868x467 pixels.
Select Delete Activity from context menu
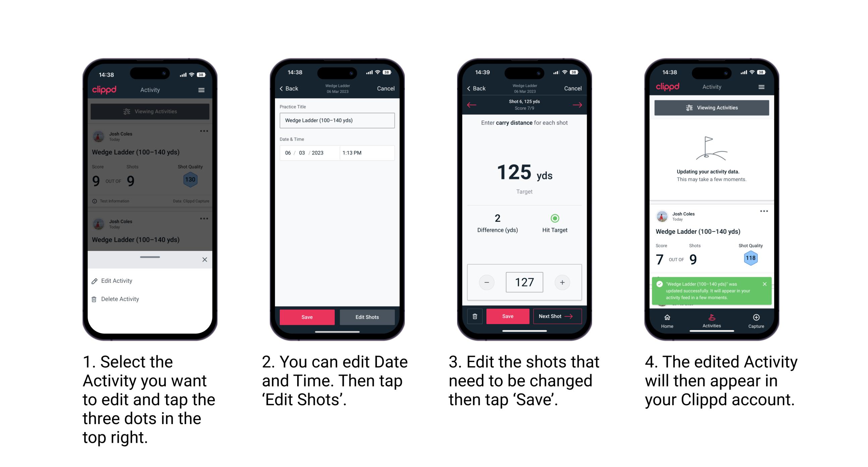(121, 298)
